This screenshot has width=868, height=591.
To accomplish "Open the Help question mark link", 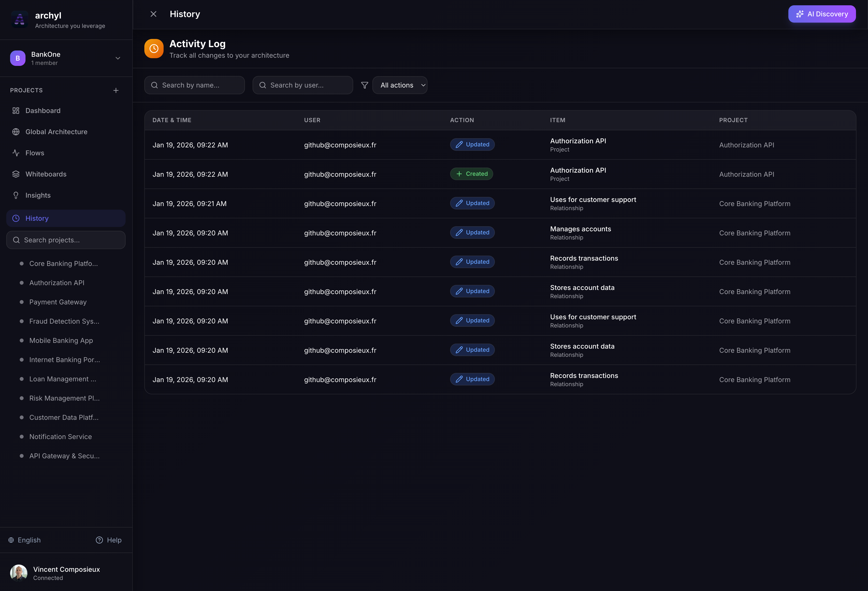I will click(108, 540).
